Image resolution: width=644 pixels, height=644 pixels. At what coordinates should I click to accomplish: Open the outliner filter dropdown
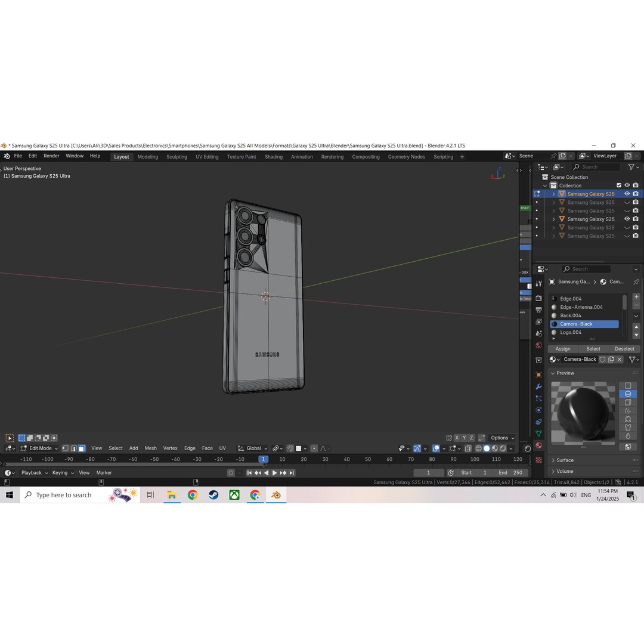pos(633,167)
